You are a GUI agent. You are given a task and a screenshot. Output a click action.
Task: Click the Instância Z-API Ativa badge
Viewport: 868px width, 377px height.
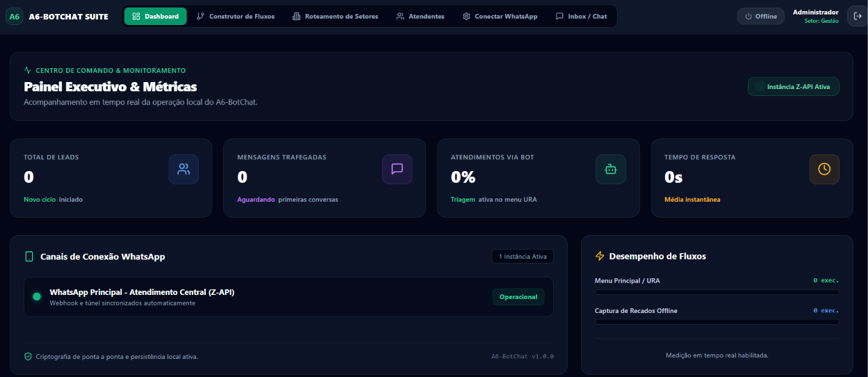coord(794,87)
